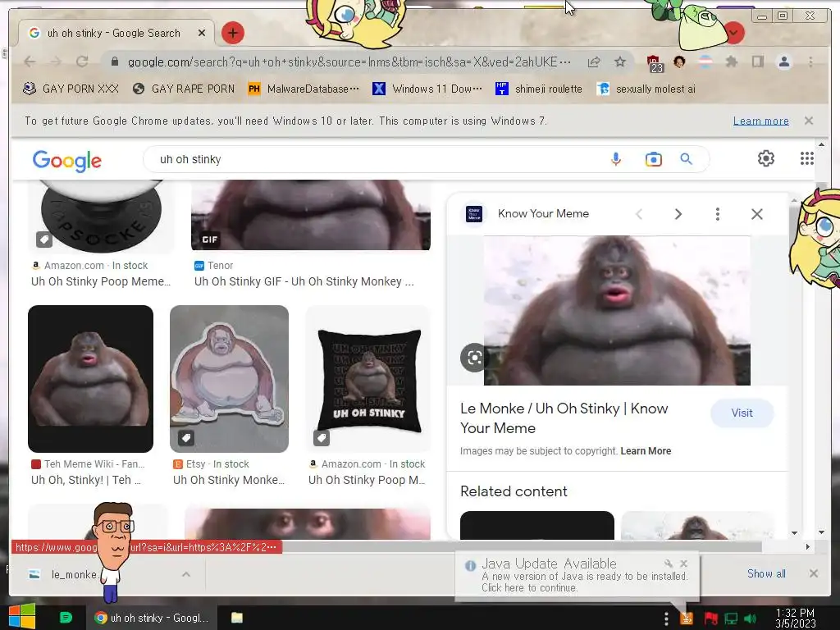Close the downloads bar
The width and height of the screenshot is (840, 630).
pos(814,573)
